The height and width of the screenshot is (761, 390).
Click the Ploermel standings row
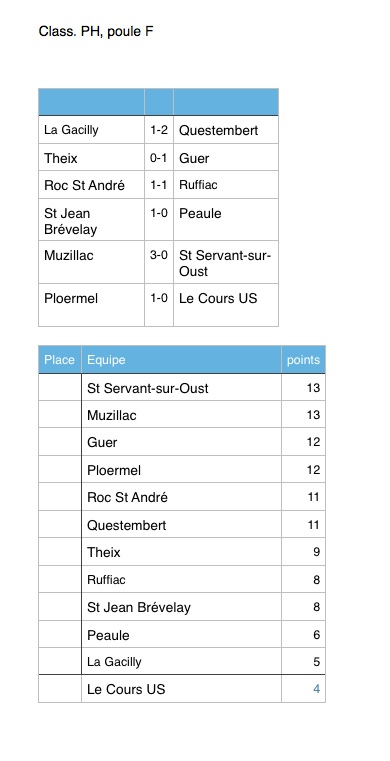[182, 469]
